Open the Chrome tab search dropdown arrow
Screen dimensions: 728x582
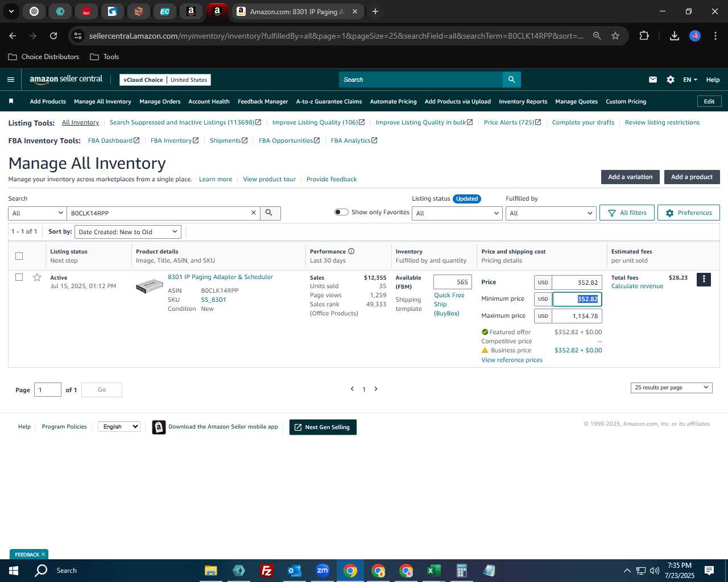click(11, 11)
